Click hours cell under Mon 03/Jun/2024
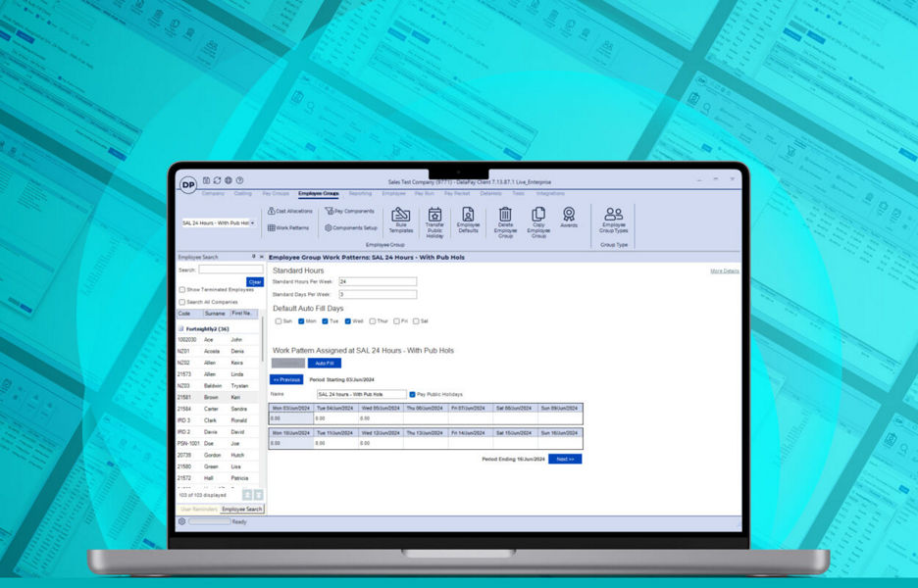This screenshot has height=588, width=918. (291, 418)
